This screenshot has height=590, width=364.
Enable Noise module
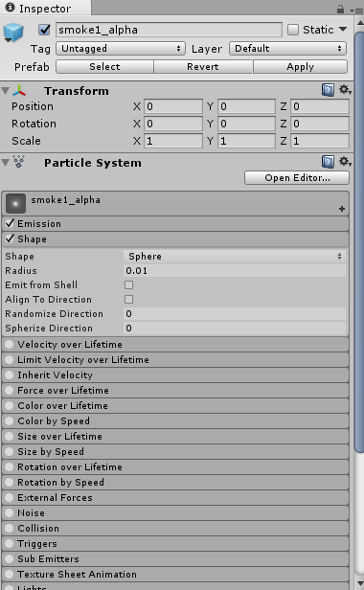tap(9, 512)
